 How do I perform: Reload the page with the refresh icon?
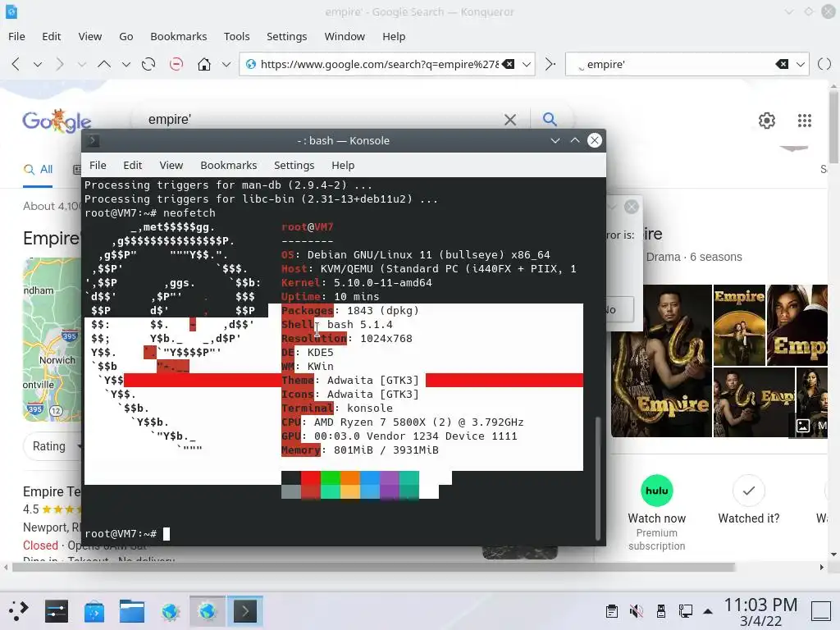(x=148, y=64)
